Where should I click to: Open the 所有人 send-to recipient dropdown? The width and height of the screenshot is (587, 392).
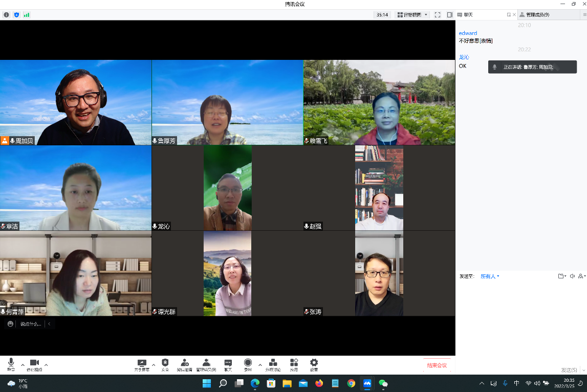click(x=489, y=276)
